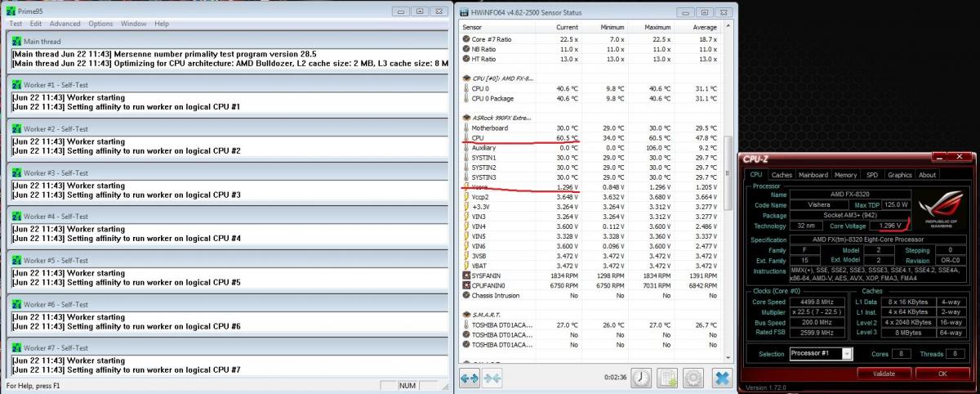Click the Maximum column header in HWiNFO
This screenshot has width=980, height=394.
[649, 27]
